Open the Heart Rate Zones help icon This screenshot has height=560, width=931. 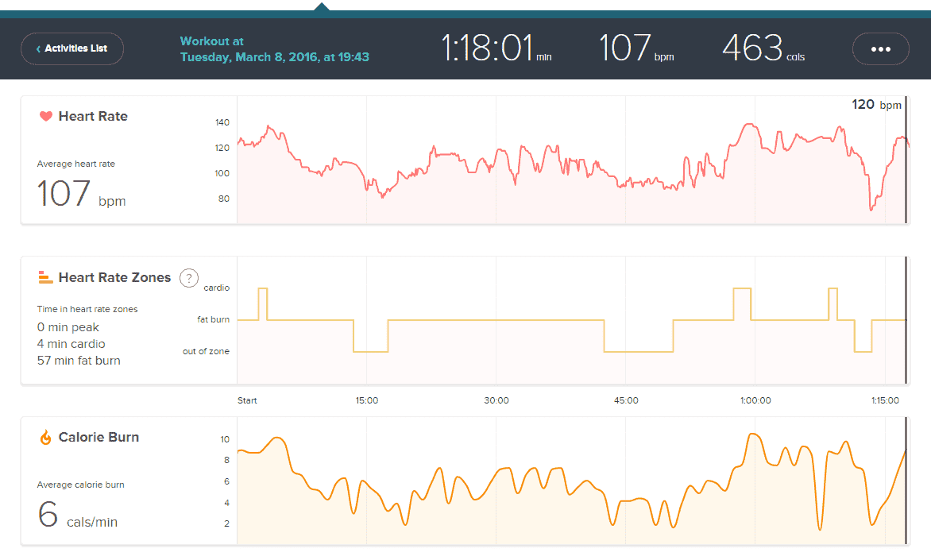coord(189,278)
